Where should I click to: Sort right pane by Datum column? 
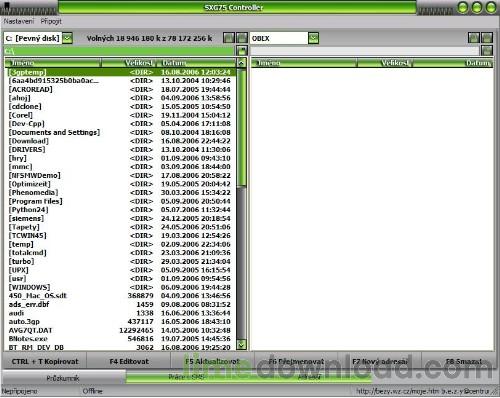452,63
